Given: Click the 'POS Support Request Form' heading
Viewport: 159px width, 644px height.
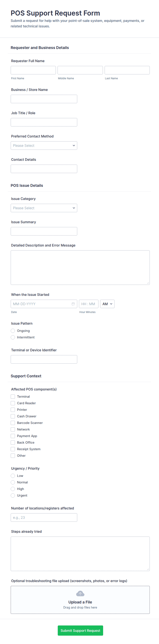Looking at the screenshot, I should pyautogui.click(x=55, y=13).
